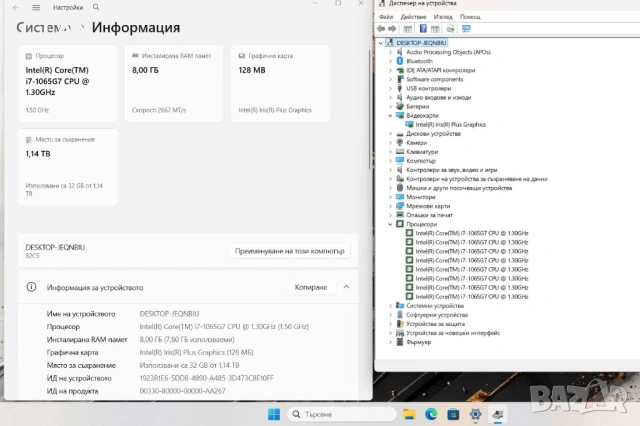
Task: Collapse the Видеокарти category
Action: (x=390, y=115)
